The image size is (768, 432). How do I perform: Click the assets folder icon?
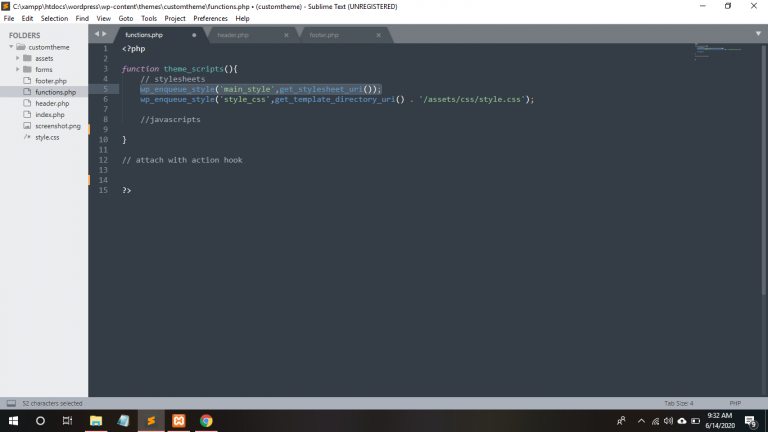[27, 58]
